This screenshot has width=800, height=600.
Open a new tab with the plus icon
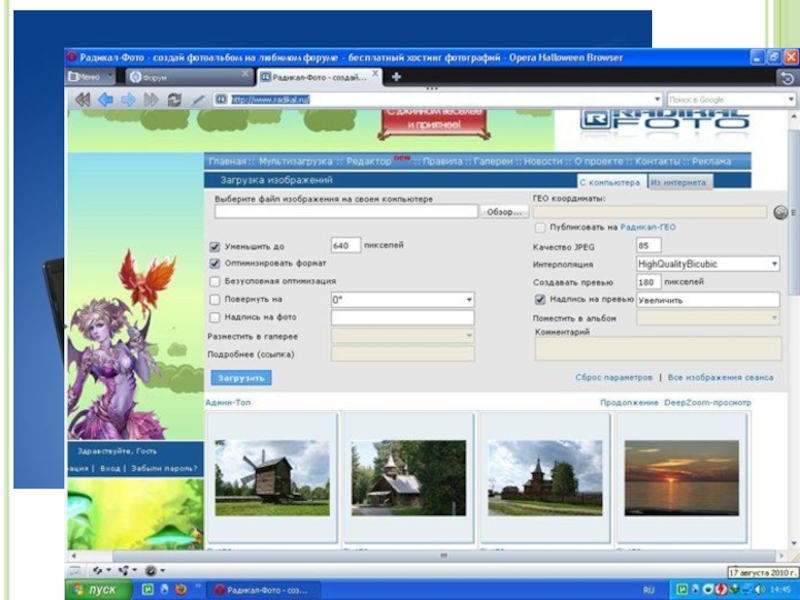click(x=396, y=76)
